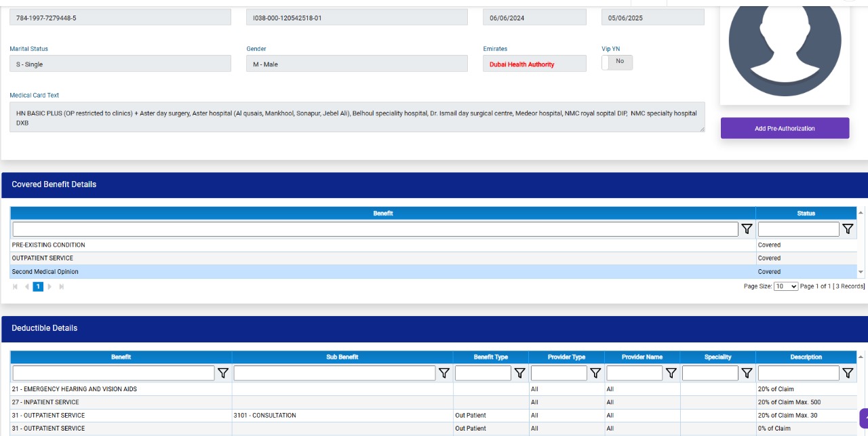Open the Page Size dropdown

(786, 287)
